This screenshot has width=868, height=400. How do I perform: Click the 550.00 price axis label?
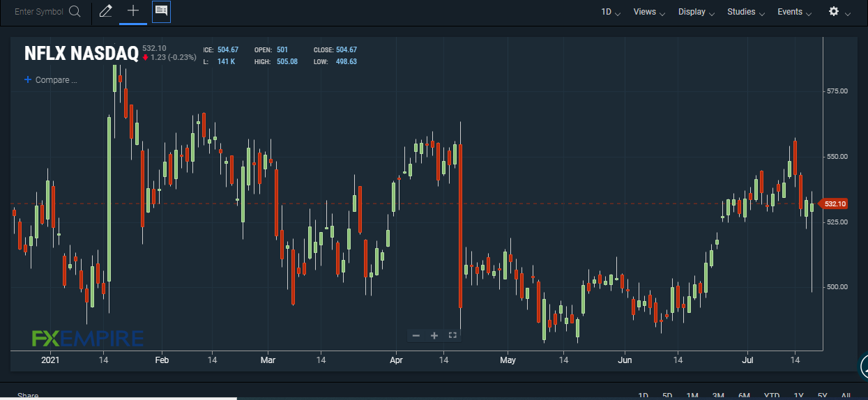837,157
